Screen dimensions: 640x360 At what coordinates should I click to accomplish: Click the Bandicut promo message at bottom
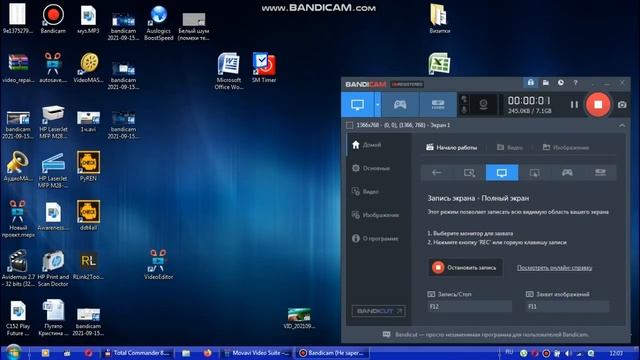point(486,335)
